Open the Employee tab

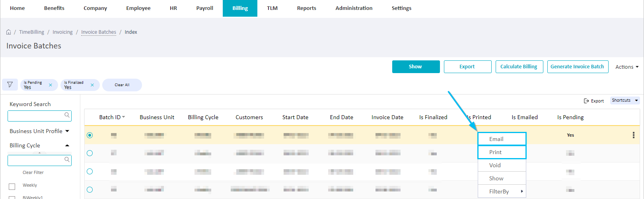138,8
